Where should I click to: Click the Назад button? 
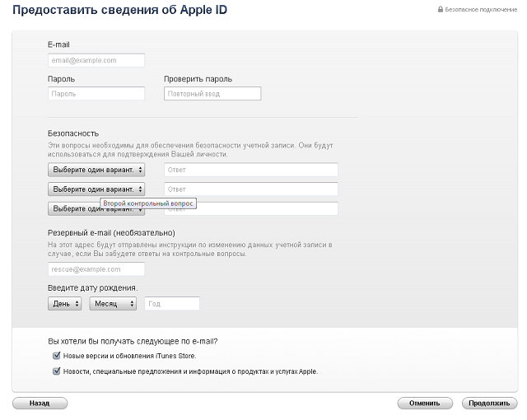click(x=40, y=404)
